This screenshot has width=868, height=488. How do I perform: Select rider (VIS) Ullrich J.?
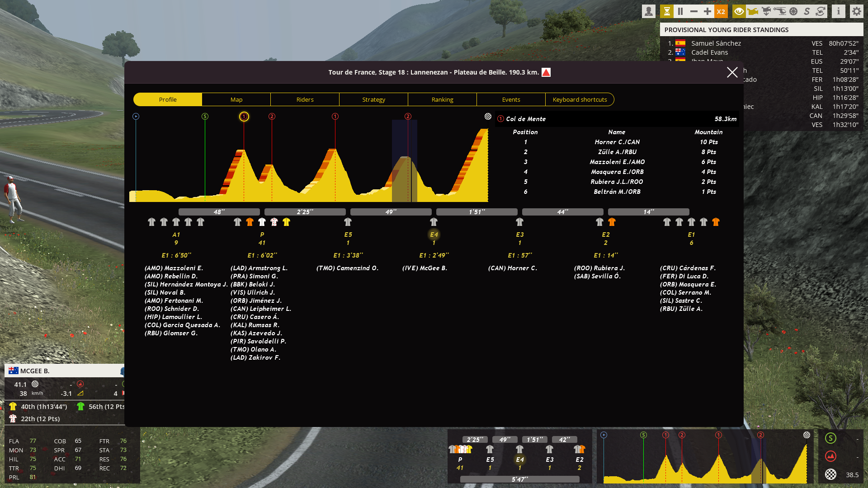coord(253,292)
